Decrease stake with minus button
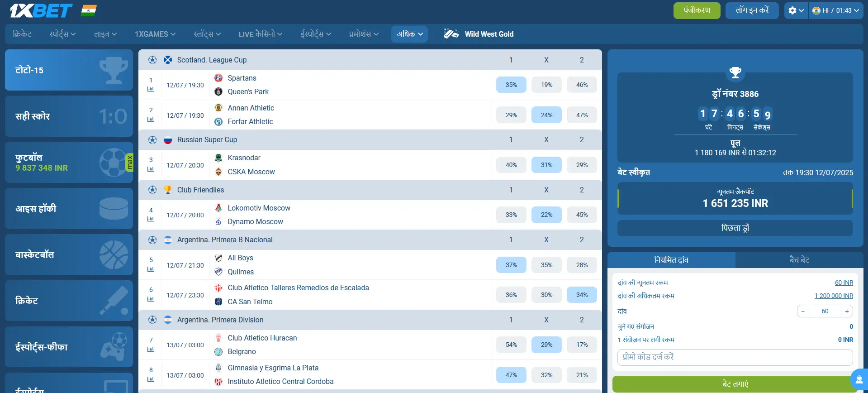868x393 pixels. tap(803, 311)
